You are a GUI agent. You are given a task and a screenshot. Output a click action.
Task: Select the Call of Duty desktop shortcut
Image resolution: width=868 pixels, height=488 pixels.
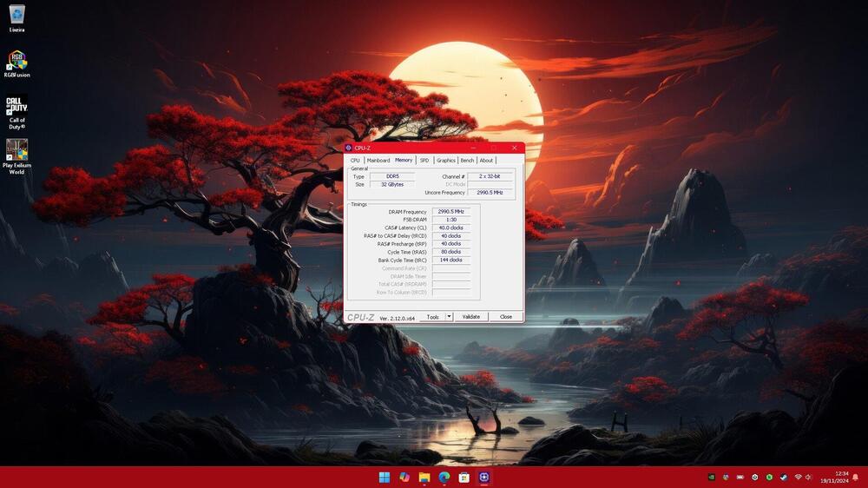click(x=16, y=107)
